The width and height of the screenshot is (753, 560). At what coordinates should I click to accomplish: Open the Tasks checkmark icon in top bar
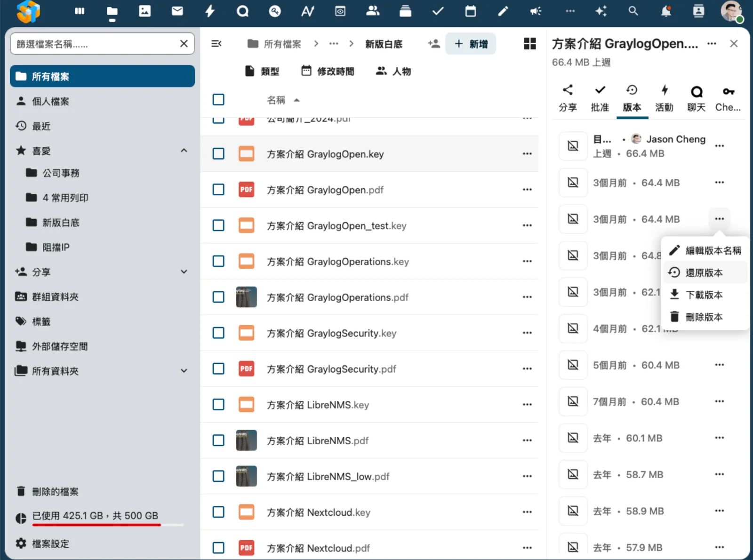[x=438, y=11]
